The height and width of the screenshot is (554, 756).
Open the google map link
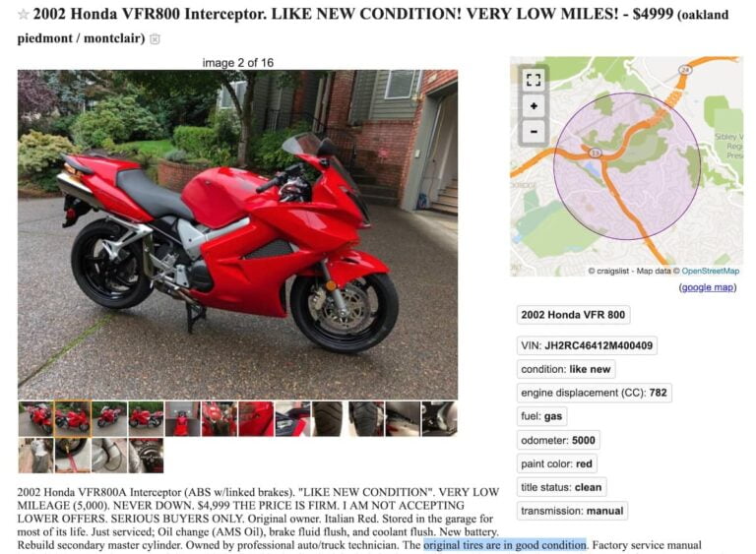[708, 287]
